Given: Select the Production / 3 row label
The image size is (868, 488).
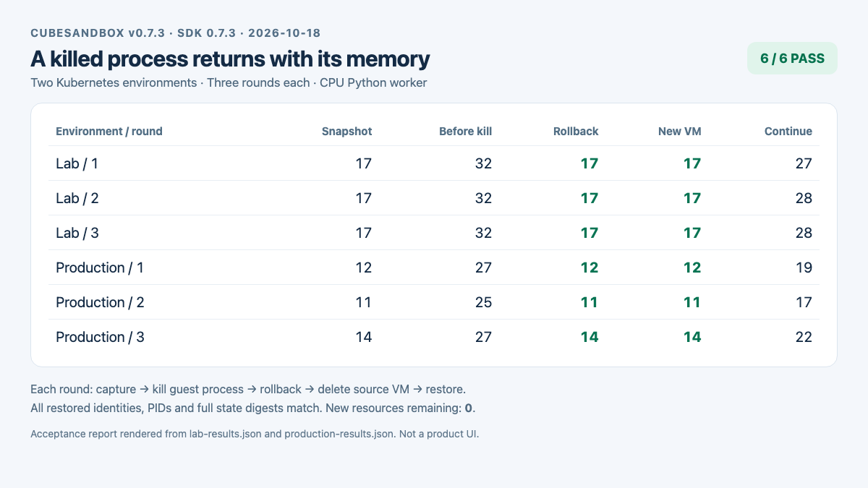Looking at the screenshot, I should 100,337.
